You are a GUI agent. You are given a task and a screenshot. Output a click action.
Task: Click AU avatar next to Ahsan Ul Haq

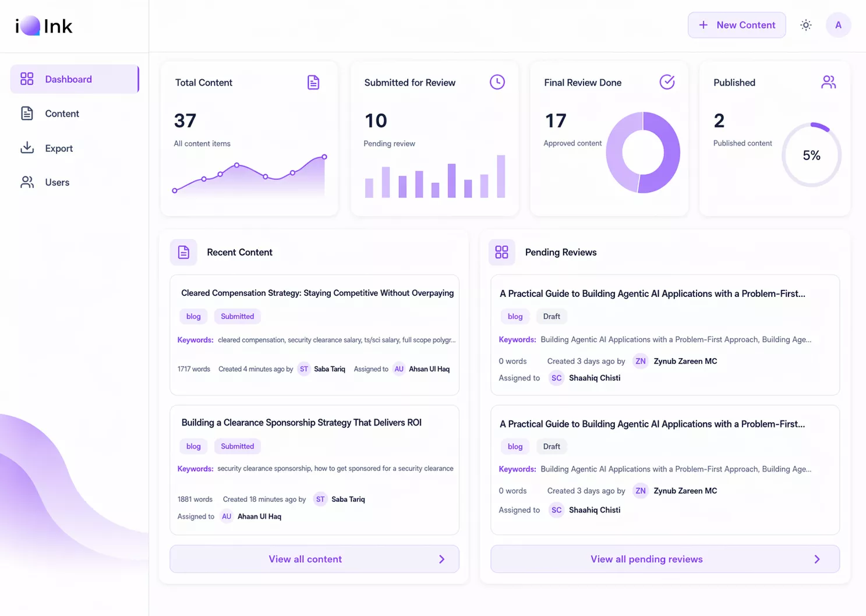point(399,369)
